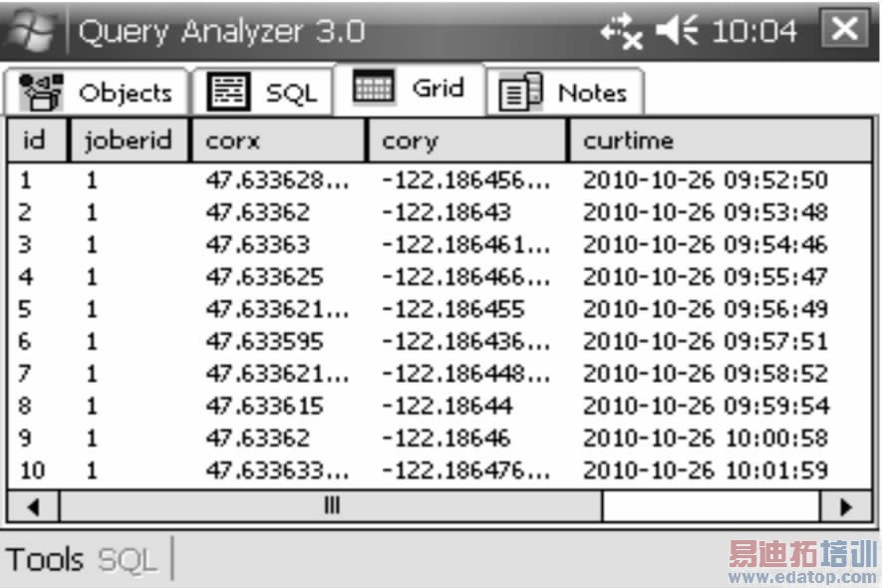Switch to the SQL tab
882x588 pixels.
[x=263, y=92]
